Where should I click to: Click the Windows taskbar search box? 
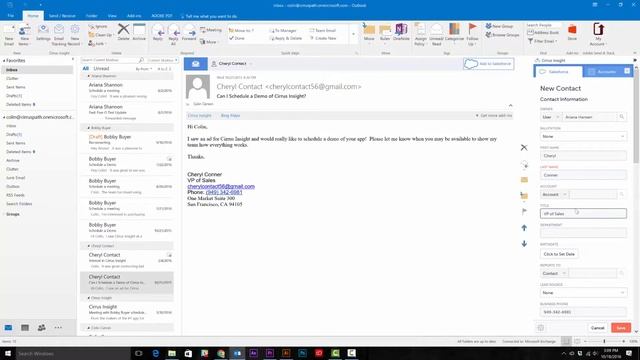(x=73, y=353)
